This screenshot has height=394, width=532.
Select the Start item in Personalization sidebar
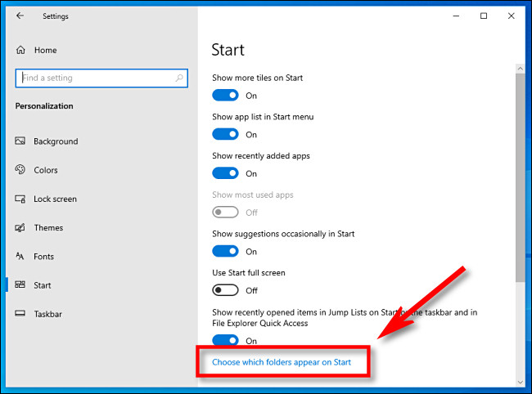point(43,285)
